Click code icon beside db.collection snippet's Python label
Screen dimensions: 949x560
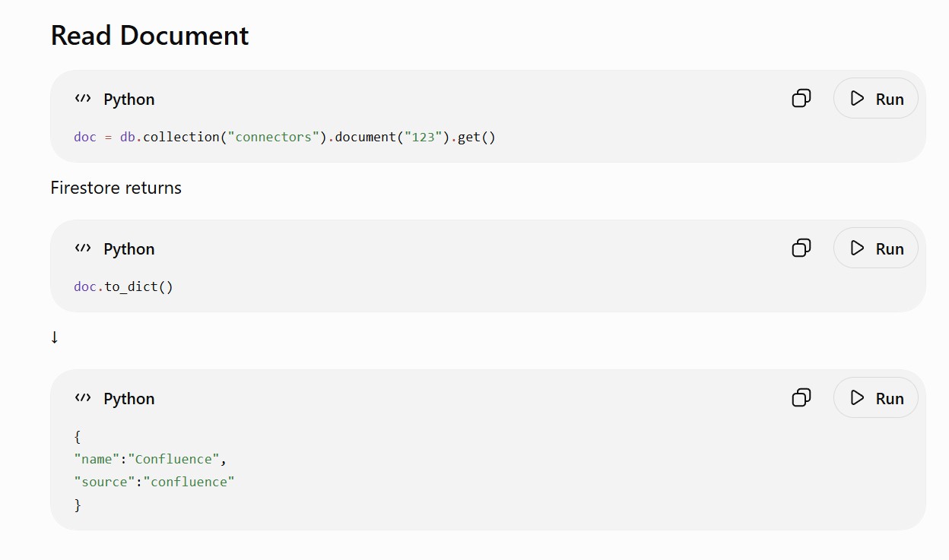83,99
